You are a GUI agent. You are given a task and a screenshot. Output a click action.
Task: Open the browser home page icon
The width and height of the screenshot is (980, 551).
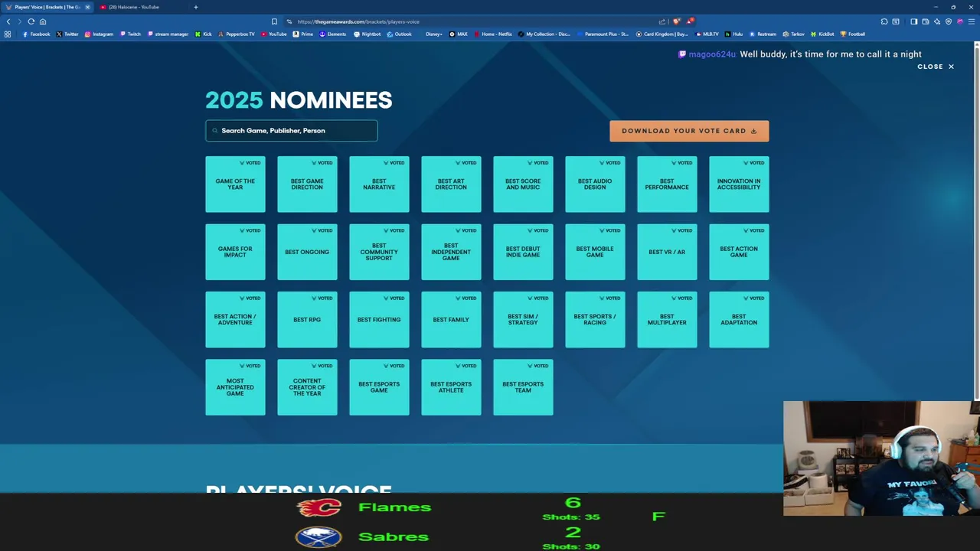click(x=43, y=21)
